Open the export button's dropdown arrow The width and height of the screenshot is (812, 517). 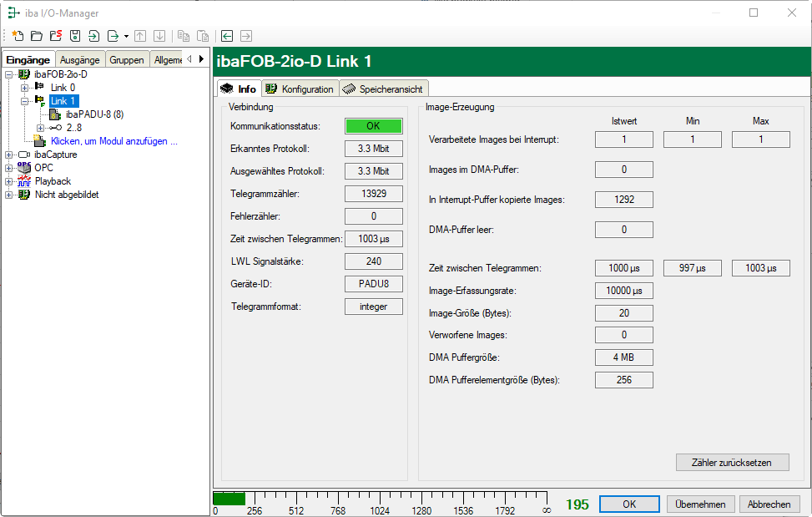(x=126, y=37)
